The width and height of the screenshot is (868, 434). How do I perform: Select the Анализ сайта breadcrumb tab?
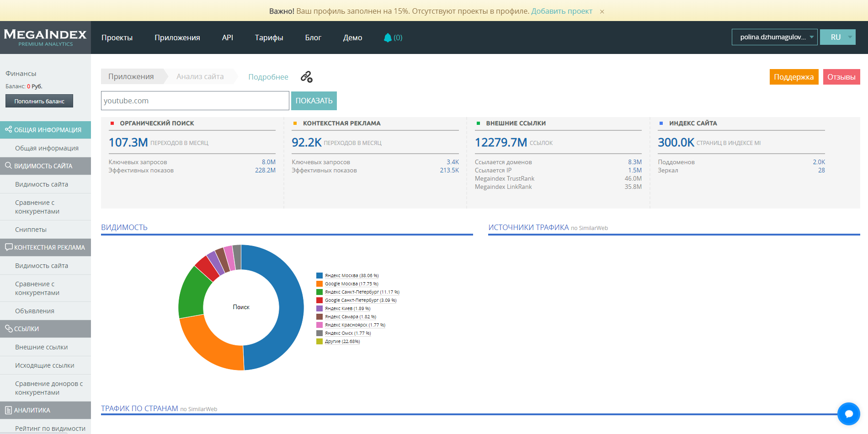200,76
